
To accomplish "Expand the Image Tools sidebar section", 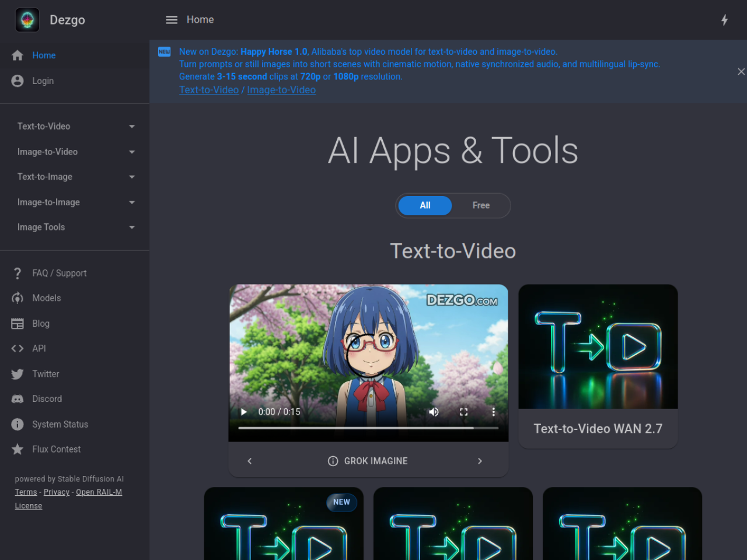I will click(x=75, y=227).
